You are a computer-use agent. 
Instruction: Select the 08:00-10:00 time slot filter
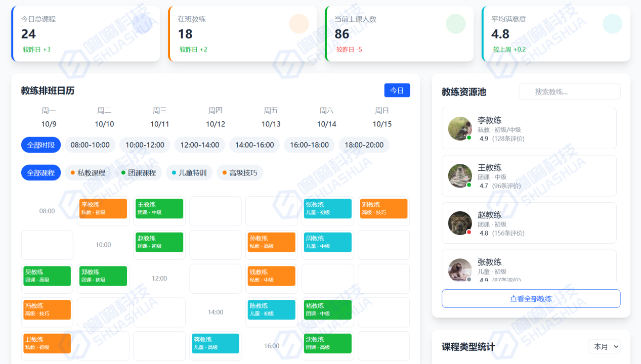[90, 145]
